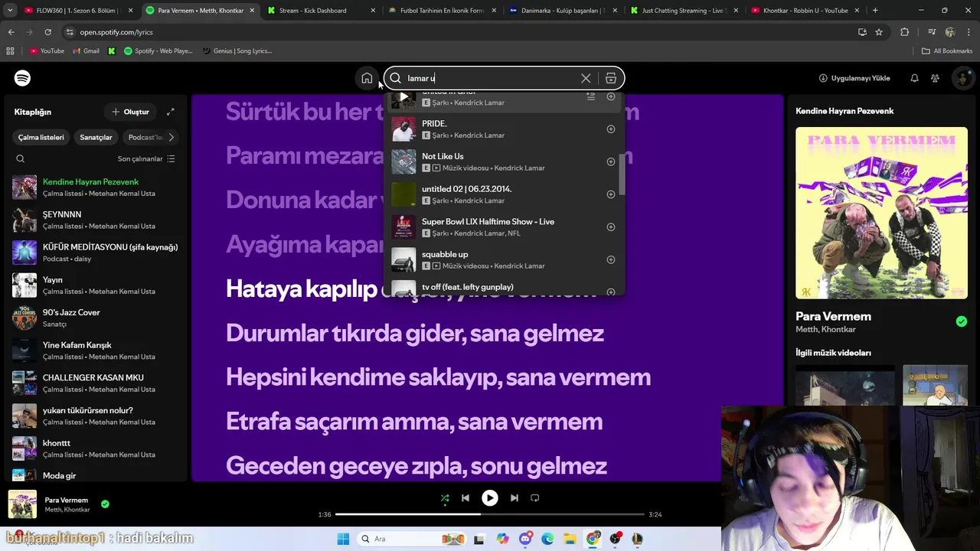Toggle shuffle playback
The width and height of the screenshot is (980, 551).
click(445, 498)
